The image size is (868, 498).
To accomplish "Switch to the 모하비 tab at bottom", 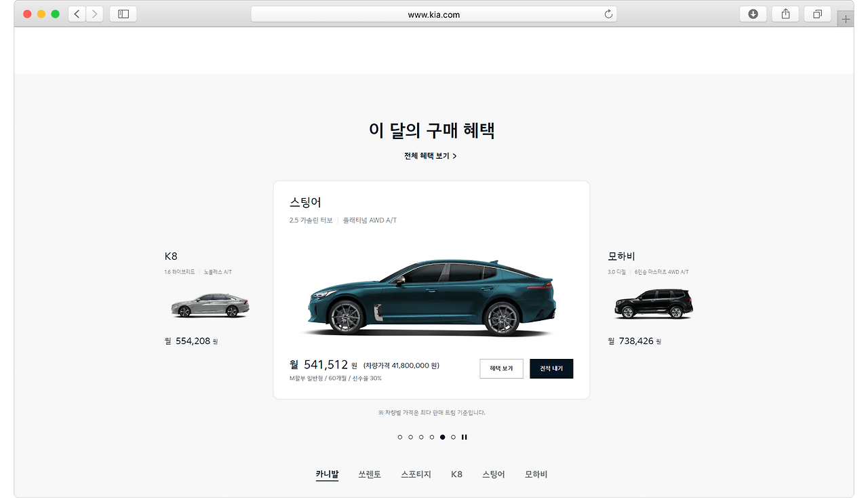I will click(536, 474).
